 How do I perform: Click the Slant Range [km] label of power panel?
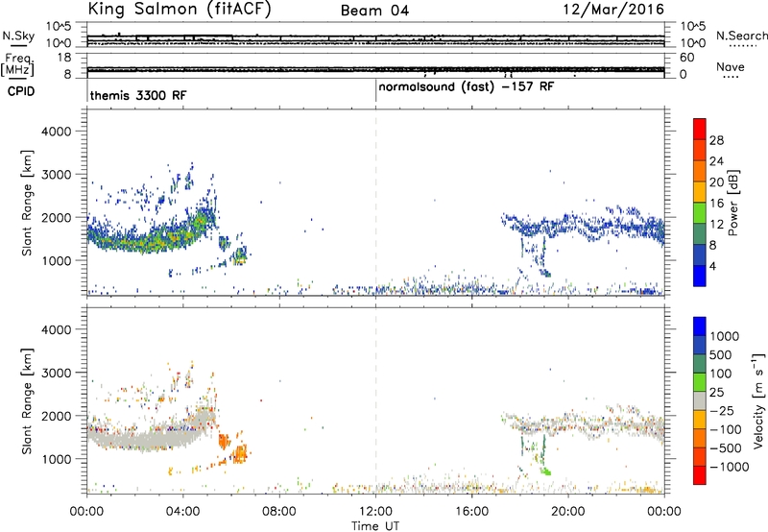(x=27, y=203)
